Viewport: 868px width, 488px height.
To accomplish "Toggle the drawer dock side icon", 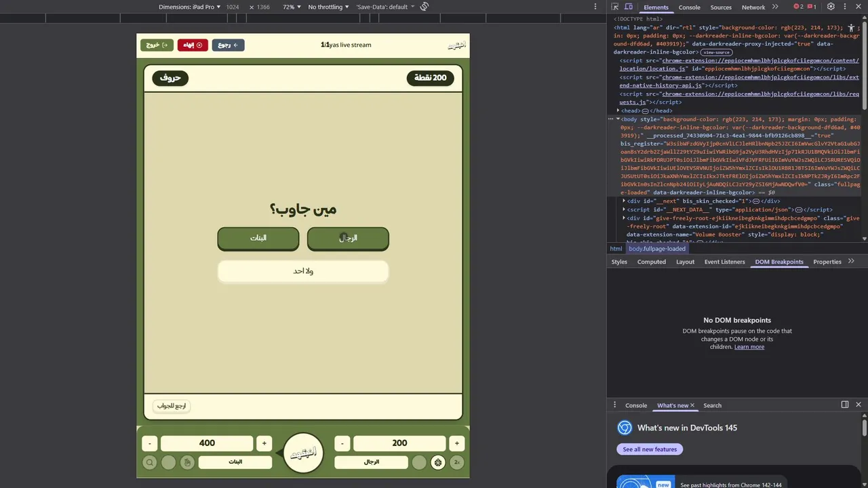I will coord(845,405).
